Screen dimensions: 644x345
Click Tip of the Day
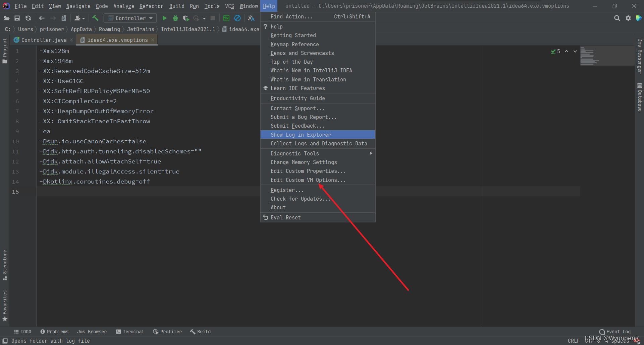click(x=318, y=62)
